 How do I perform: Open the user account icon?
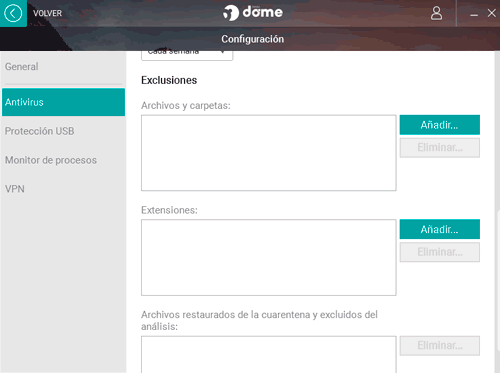point(436,13)
